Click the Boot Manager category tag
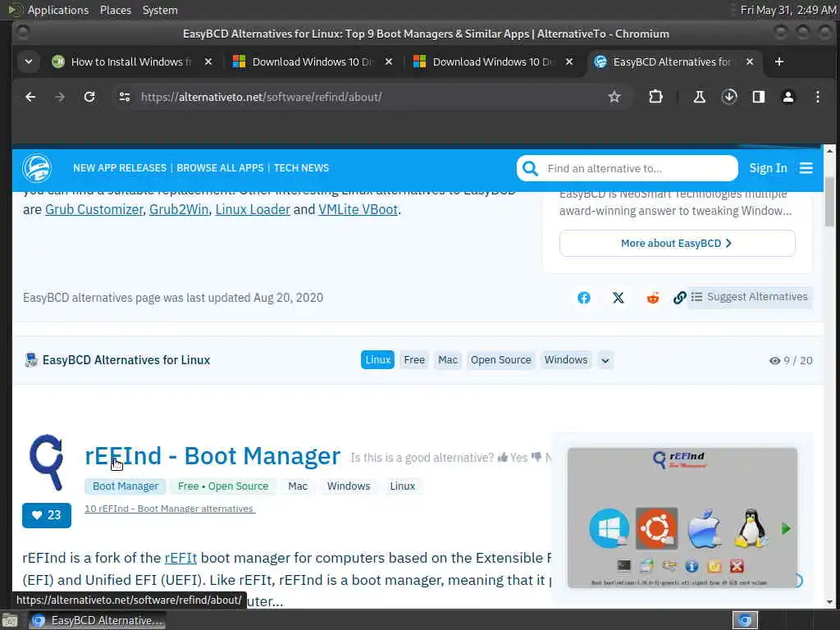 pyautogui.click(x=126, y=486)
